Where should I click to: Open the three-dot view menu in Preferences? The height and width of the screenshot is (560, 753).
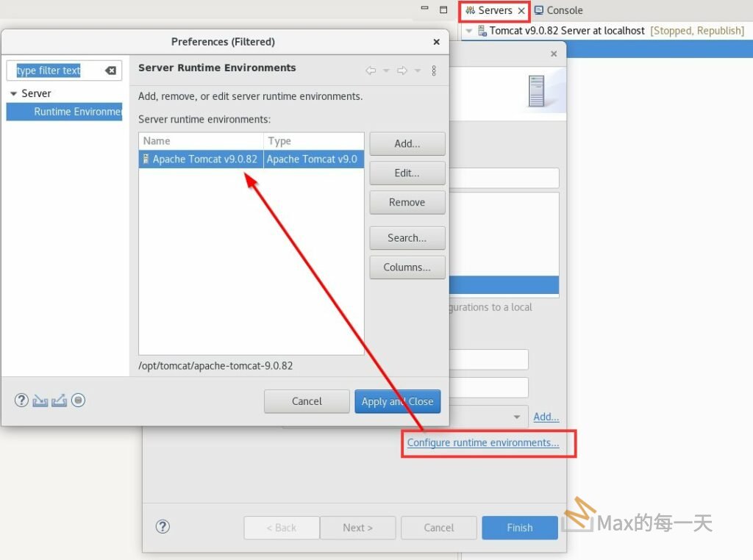pos(434,71)
